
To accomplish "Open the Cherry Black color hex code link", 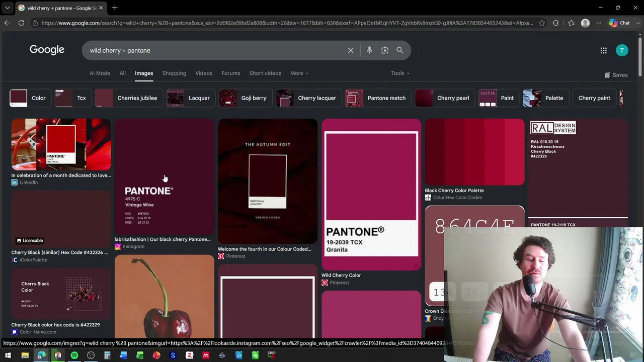I will [55, 325].
